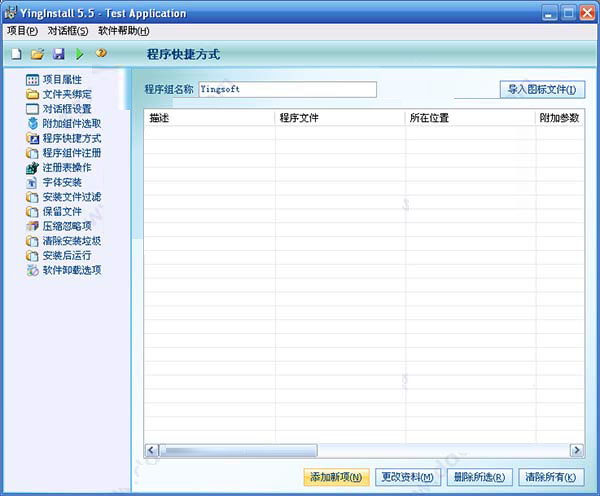The height and width of the screenshot is (496, 600).
Task: Select the 保留文件 tree item label
Action: click(62, 211)
